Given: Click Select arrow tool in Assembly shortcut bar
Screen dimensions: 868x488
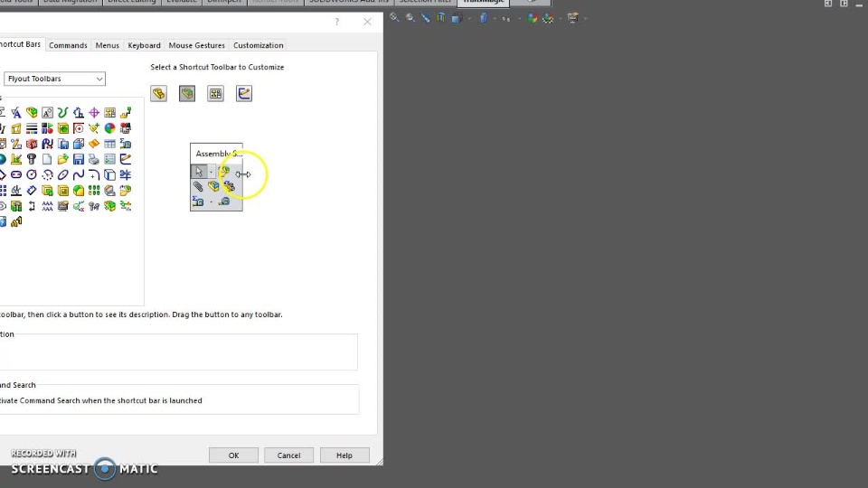Looking at the screenshot, I should pos(199,172).
